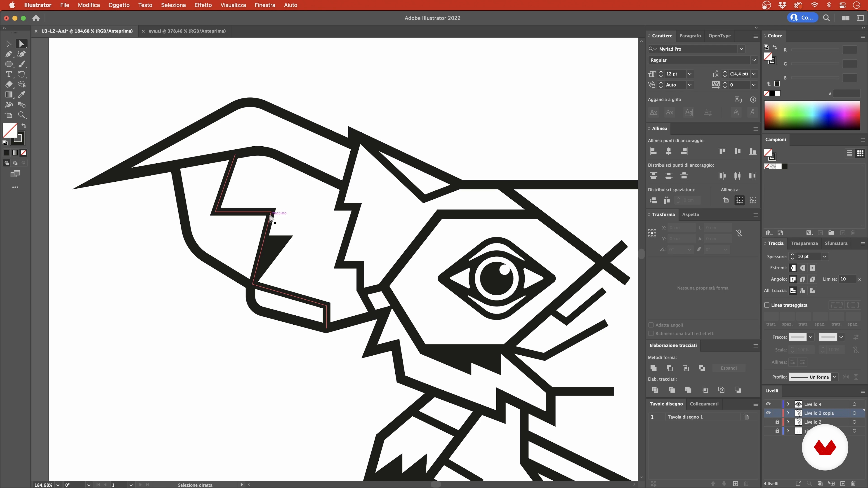This screenshot has height=488, width=868.
Task: Select the Paintbrush tool
Action: coord(21,64)
